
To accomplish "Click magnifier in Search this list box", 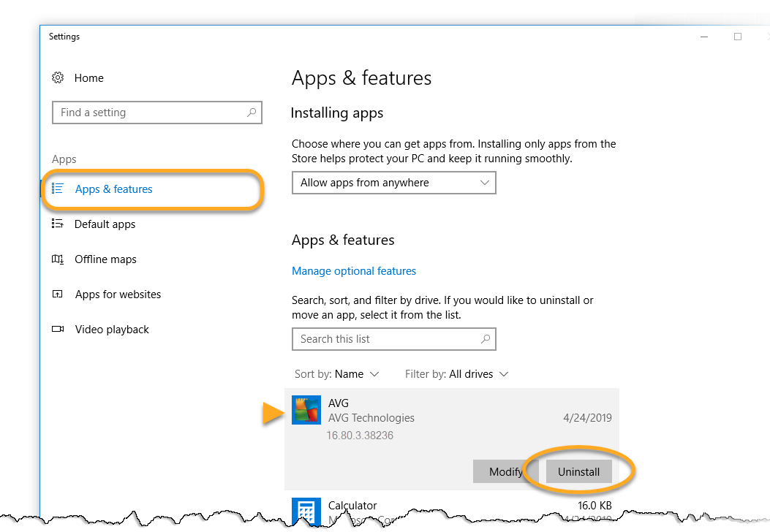I will pos(485,338).
